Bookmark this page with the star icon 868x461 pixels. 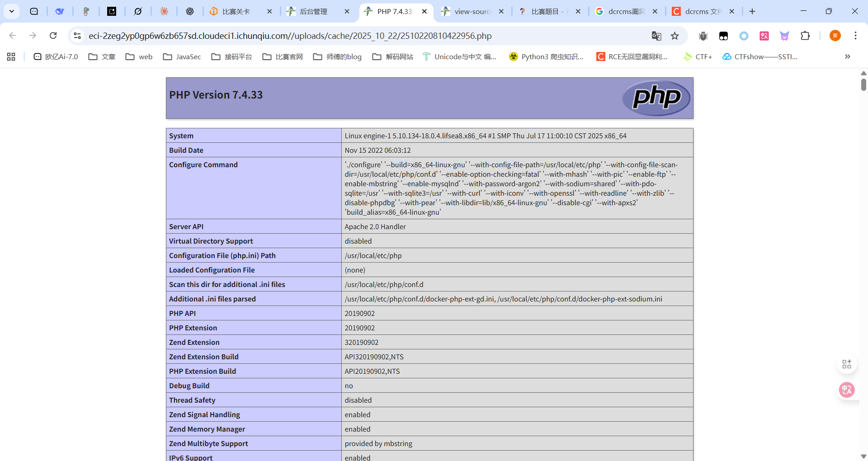point(675,36)
